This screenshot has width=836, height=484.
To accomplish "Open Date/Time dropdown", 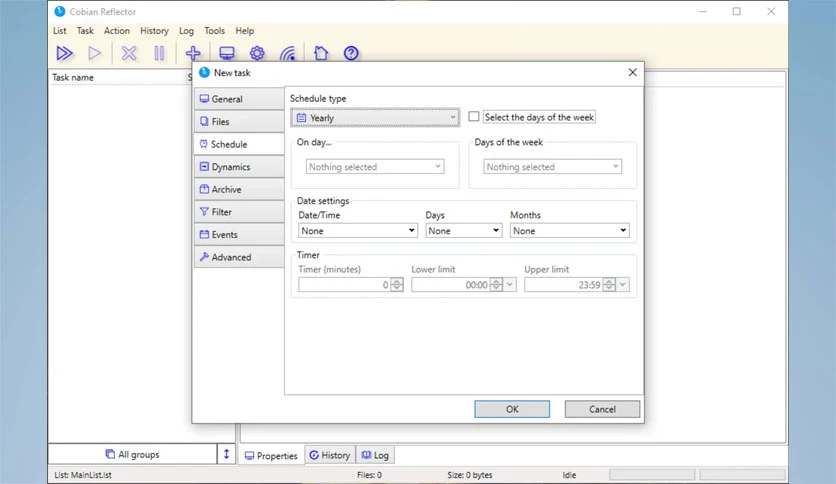I will click(x=357, y=231).
